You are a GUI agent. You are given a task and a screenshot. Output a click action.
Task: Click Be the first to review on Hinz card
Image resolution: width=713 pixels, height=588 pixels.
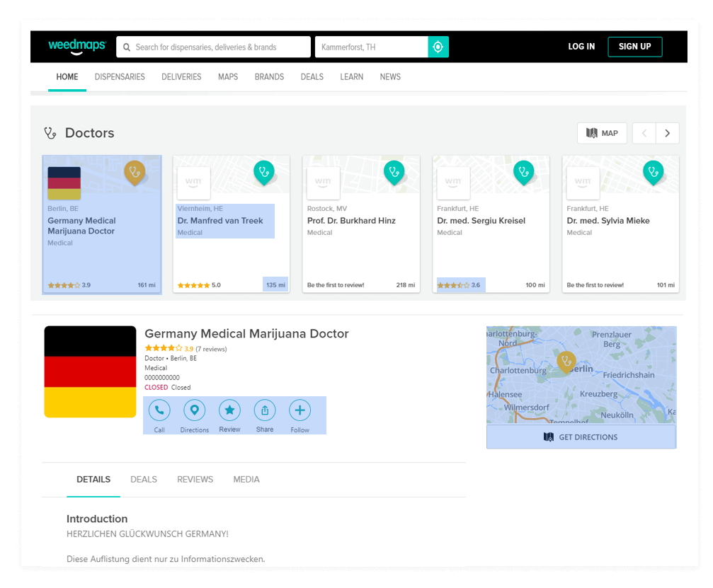[x=336, y=285]
